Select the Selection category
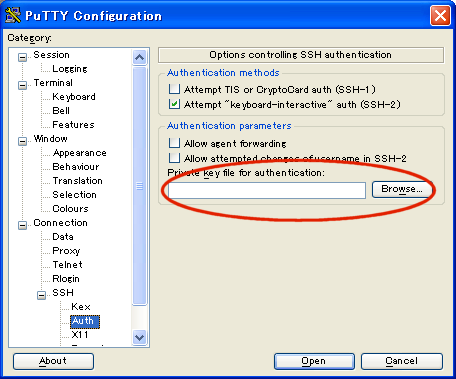This screenshot has height=379, width=456. [75, 195]
